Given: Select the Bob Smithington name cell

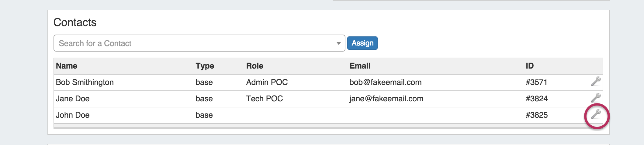Looking at the screenshot, I should [x=85, y=82].
